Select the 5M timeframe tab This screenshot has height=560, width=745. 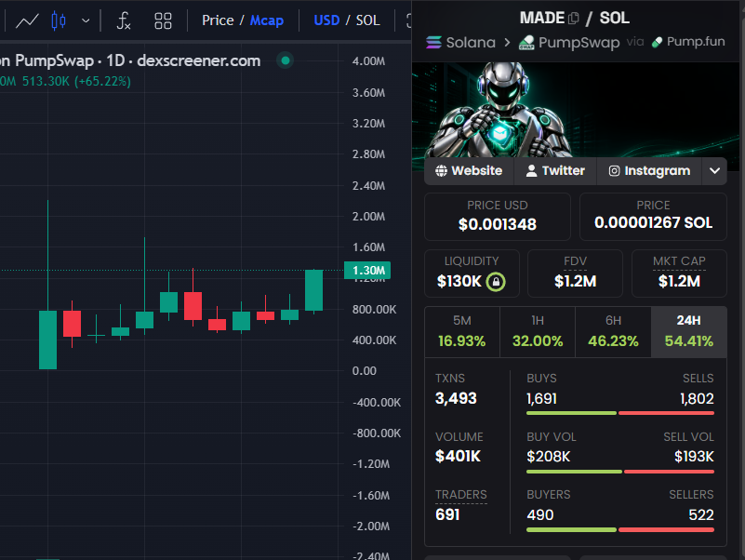click(x=462, y=331)
